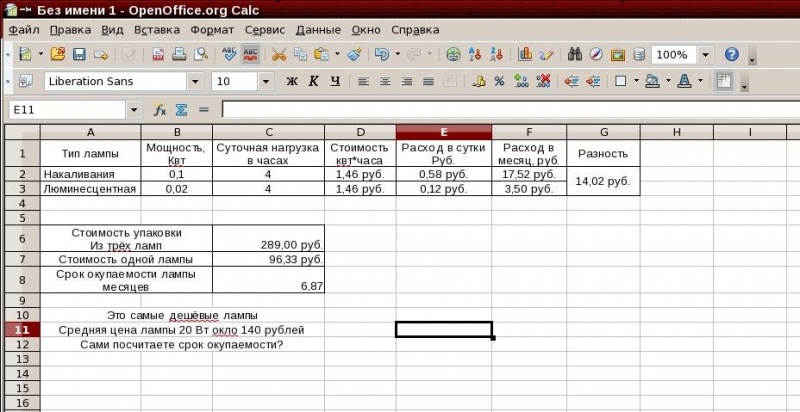Open font color picker arrow

point(699,81)
